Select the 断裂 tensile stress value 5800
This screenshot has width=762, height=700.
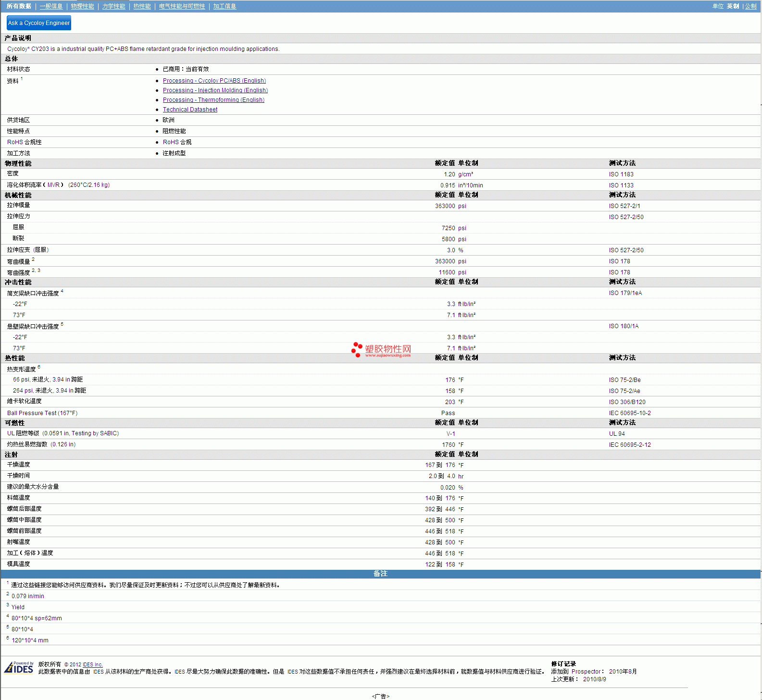click(x=448, y=239)
